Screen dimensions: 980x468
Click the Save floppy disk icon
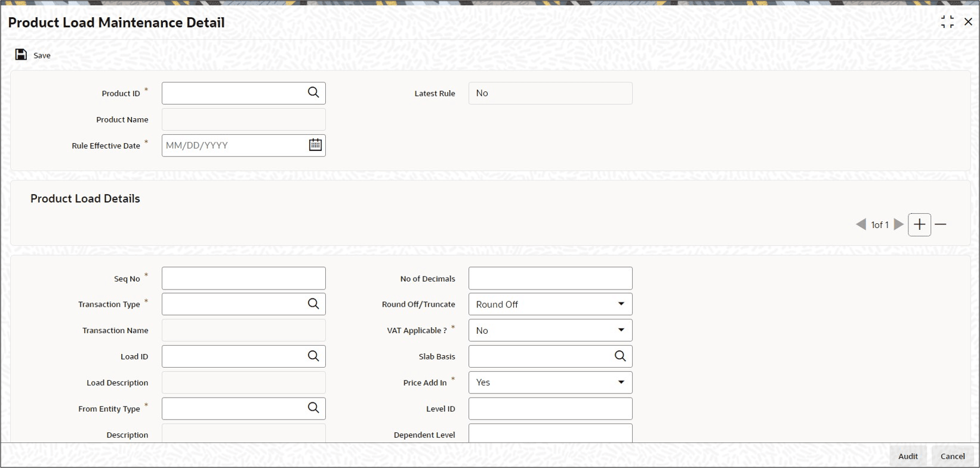pos(21,55)
